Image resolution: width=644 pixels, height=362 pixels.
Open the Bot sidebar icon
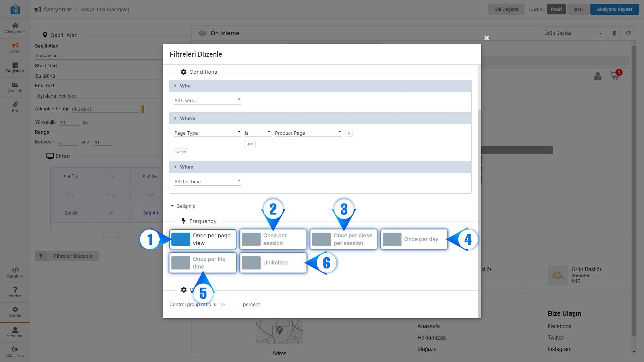[x=15, y=107]
